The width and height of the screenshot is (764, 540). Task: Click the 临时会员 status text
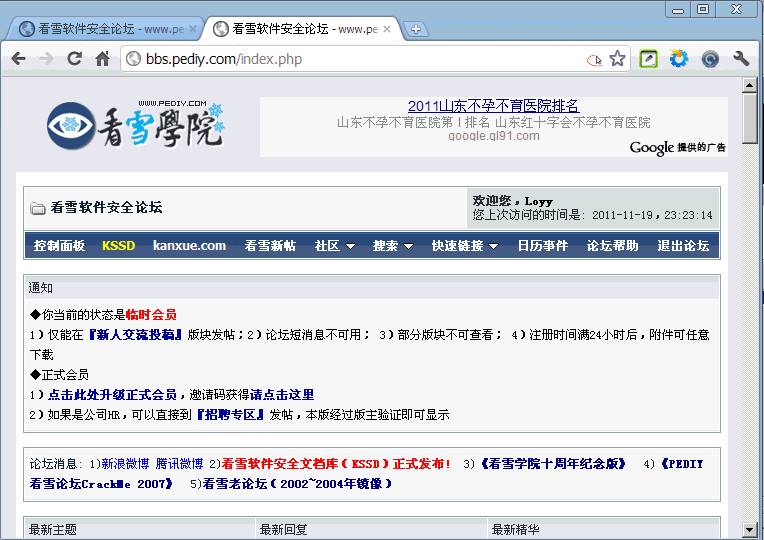pos(151,315)
